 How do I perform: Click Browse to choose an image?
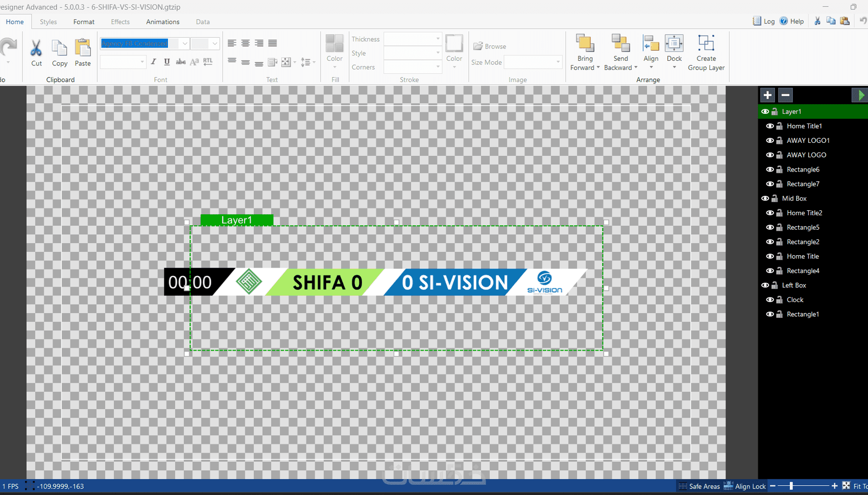coord(490,46)
